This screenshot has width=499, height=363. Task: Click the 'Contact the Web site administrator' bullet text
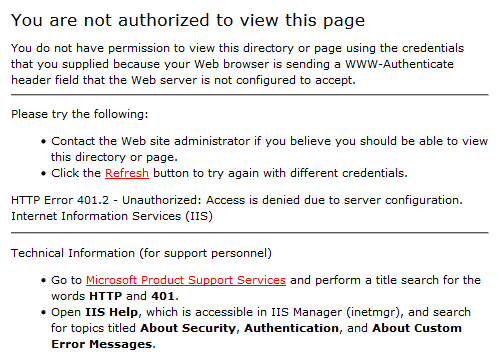coord(151,141)
